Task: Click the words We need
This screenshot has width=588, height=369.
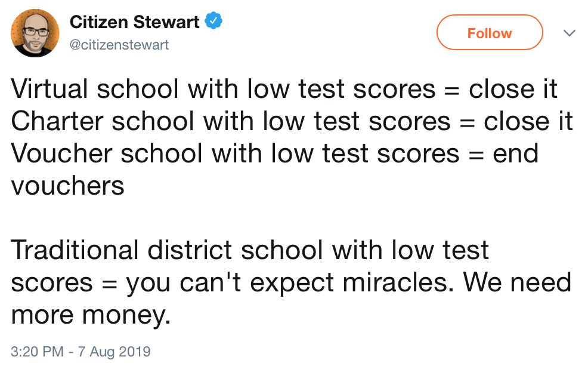Action: (518, 282)
